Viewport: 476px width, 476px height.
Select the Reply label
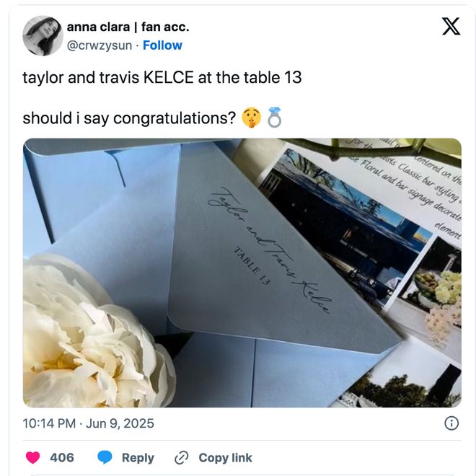pos(138,458)
